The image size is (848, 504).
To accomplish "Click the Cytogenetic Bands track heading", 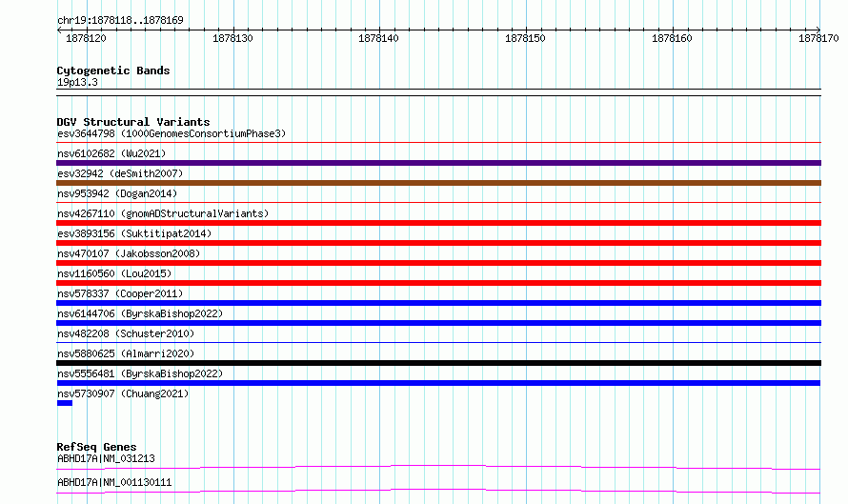I will coord(113,71).
